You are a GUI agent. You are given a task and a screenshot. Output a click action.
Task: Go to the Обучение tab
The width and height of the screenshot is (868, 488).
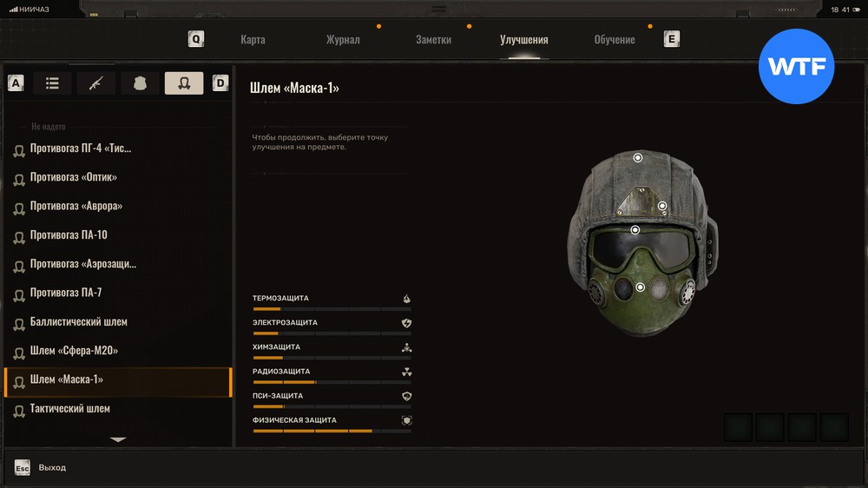614,40
